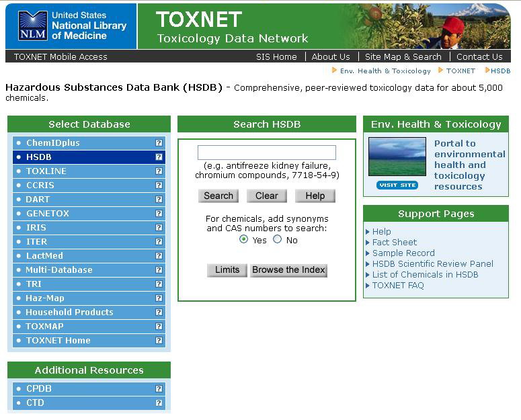Click the NLM logo

coord(32,26)
